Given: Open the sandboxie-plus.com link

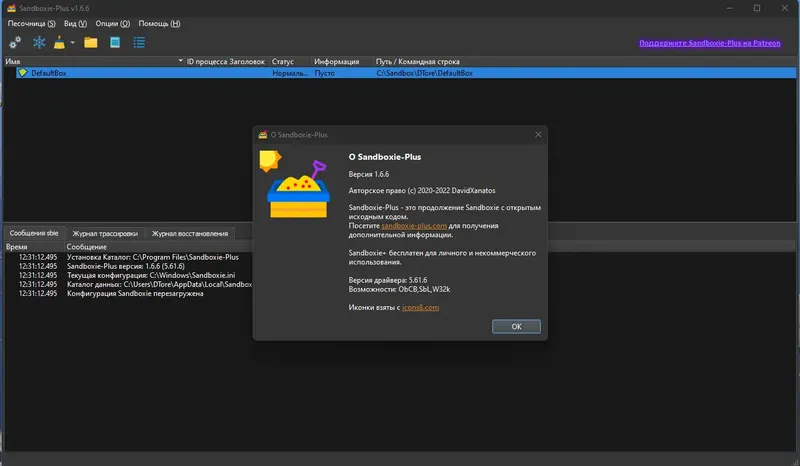Looking at the screenshot, I should tap(414, 226).
